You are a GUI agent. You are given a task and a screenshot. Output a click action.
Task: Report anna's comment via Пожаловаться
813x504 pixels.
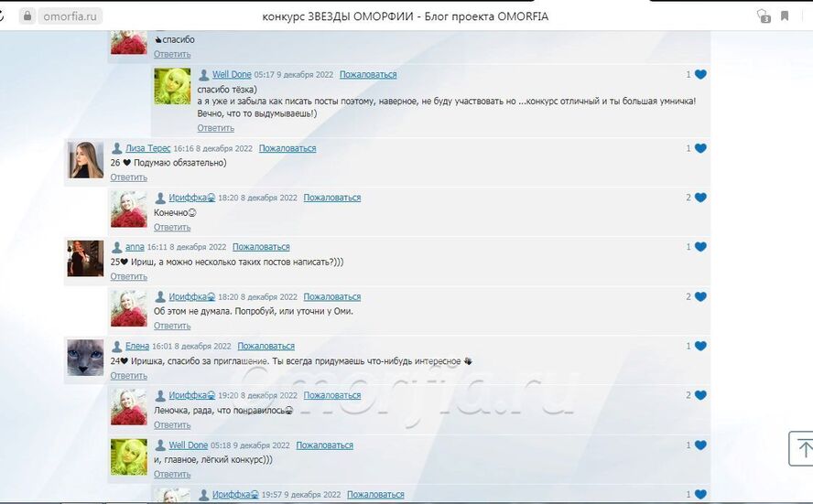click(261, 247)
